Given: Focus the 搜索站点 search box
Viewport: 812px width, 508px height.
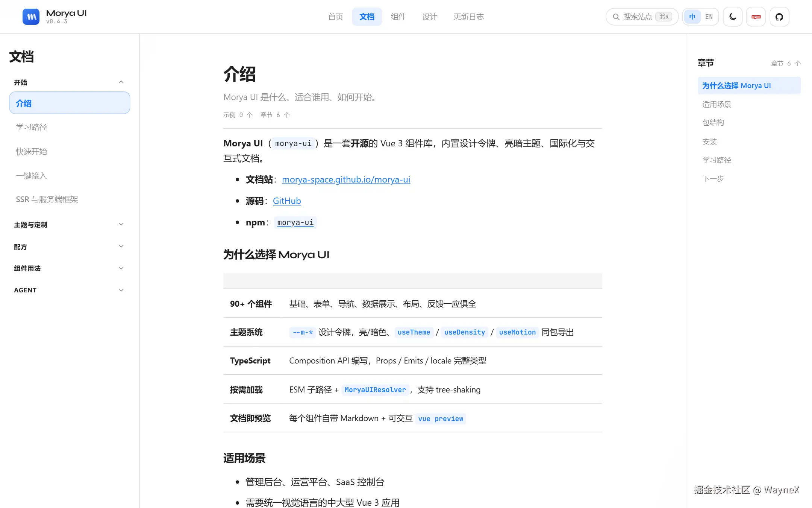Looking at the screenshot, I should coord(642,17).
